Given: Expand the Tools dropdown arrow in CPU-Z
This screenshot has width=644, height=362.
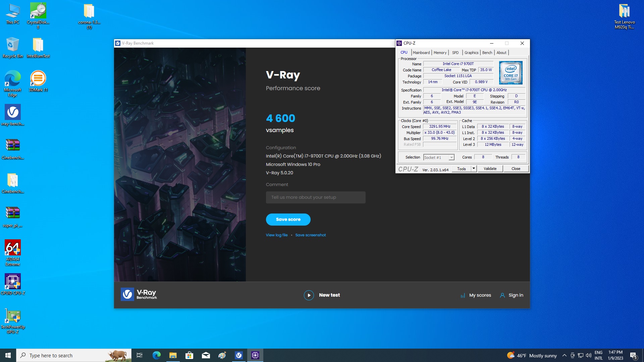Looking at the screenshot, I should (x=474, y=169).
